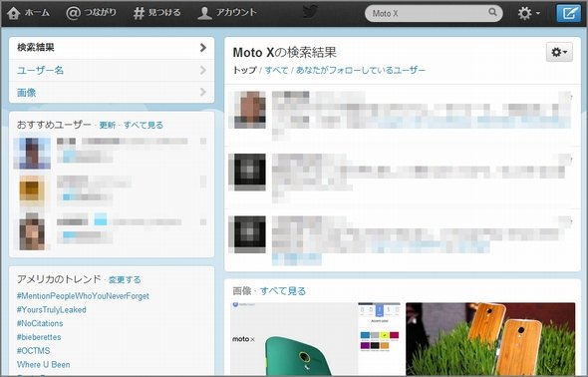Image resolution: width=588 pixels, height=377 pixels.
Task: Click the Twitter bird logo
Action: coord(311,12)
